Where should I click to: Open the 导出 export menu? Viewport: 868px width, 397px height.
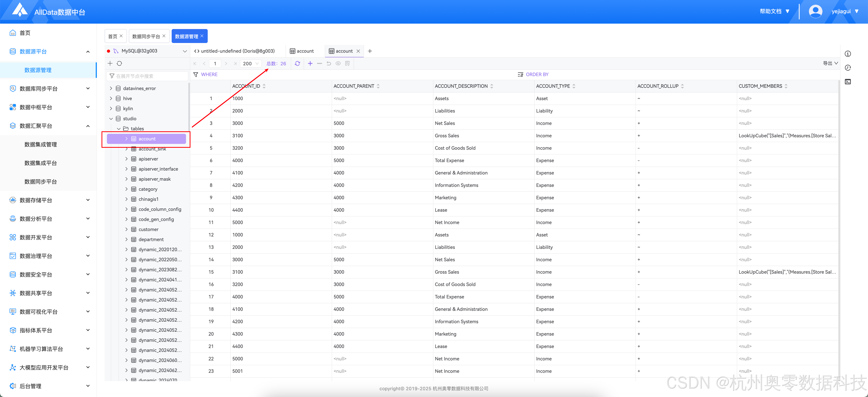point(830,63)
